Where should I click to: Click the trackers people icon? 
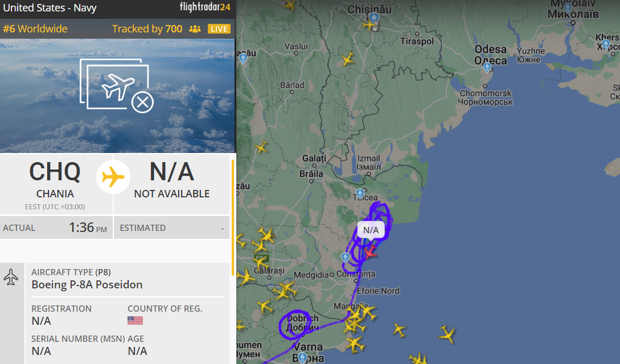coord(195,29)
